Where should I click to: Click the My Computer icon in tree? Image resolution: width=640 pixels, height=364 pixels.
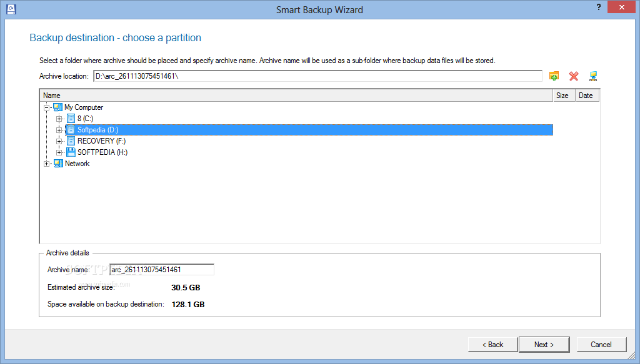click(x=58, y=107)
